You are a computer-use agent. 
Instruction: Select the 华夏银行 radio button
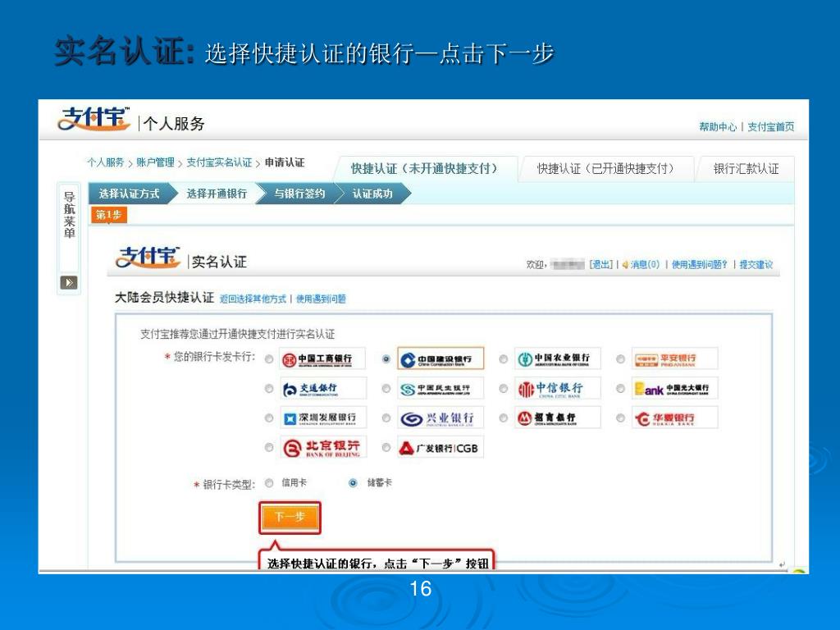click(620, 418)
